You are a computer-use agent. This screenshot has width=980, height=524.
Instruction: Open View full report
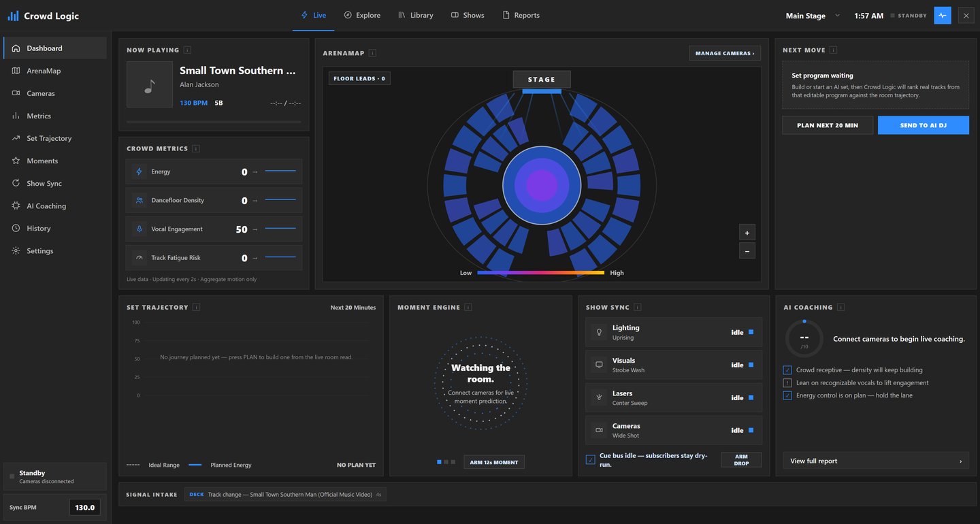[x=876, y=461]
